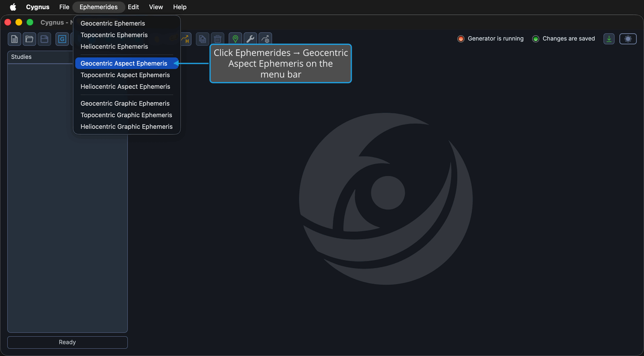Screen dimensions: 644x356
Task: Open the wrench tools icon
Action: coord(250,39)
